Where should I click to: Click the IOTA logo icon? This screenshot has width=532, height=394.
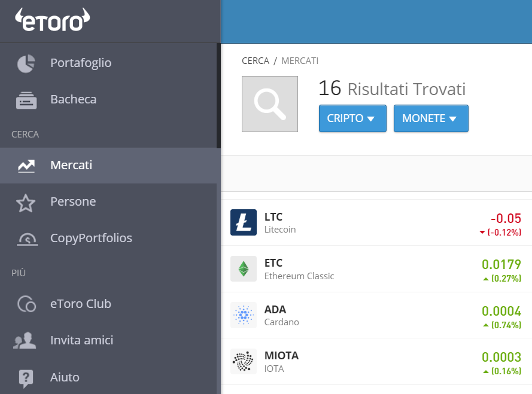(244, 362)
